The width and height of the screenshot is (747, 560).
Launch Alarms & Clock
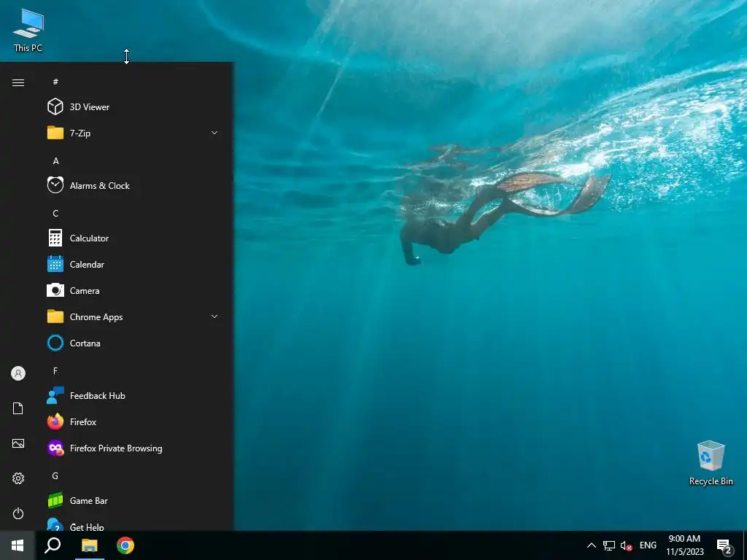click(x=135, y=186)
